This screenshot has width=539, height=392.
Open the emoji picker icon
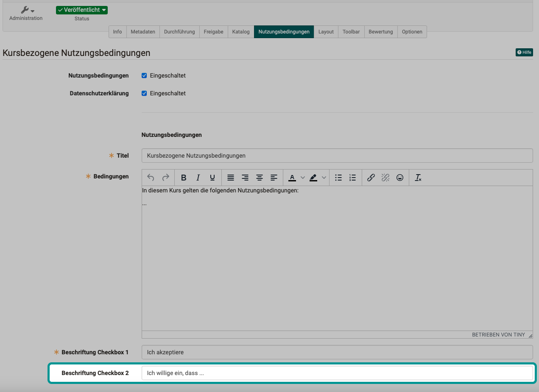point(399,178)
